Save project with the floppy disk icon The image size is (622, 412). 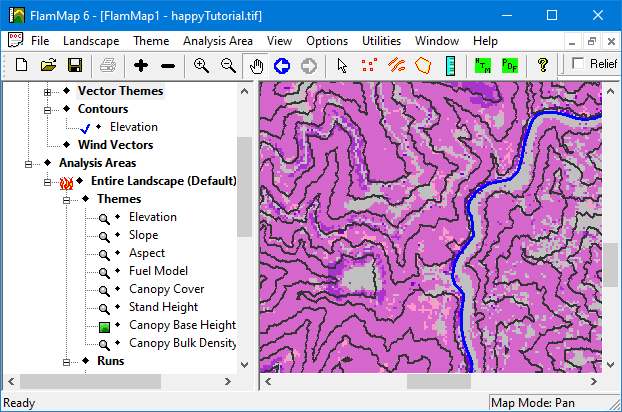[75, 65]
